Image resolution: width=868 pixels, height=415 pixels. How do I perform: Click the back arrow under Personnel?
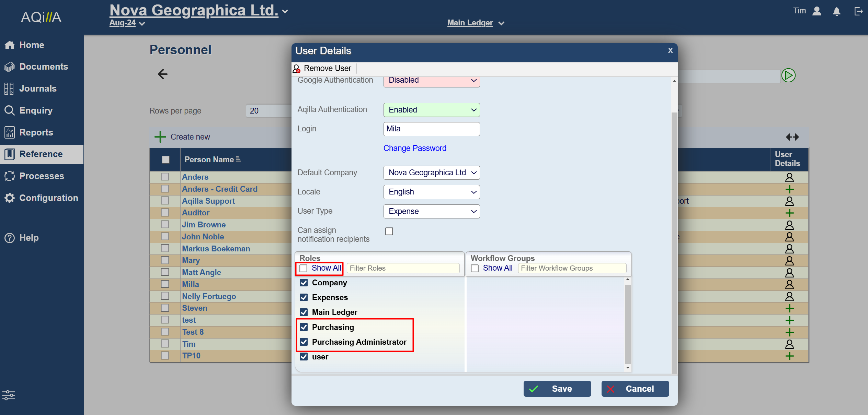(x=162, y=74)
